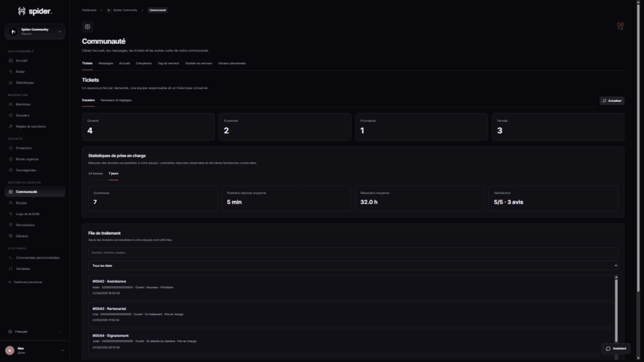Open Statistiques via its chart icon
Screen dimensions: 644x362
point(11,82)
